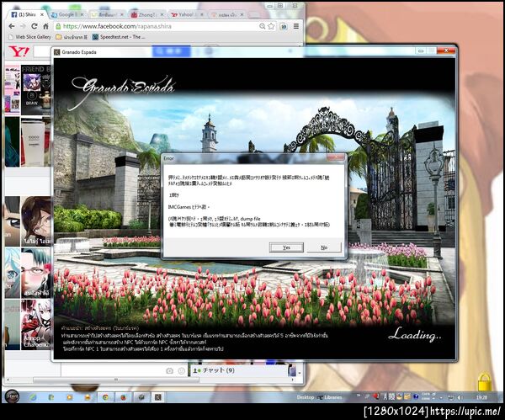The image size is (505, 420).
Task: Click the camera icon near chat bar
Action: [169, 371]
